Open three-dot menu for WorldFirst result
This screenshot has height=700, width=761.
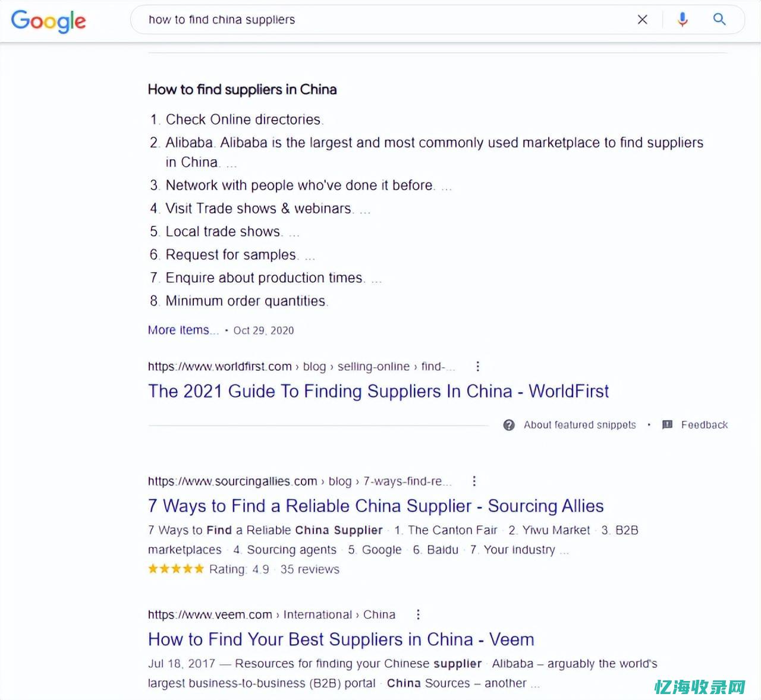pyautogui.click(x=477, y=367)
